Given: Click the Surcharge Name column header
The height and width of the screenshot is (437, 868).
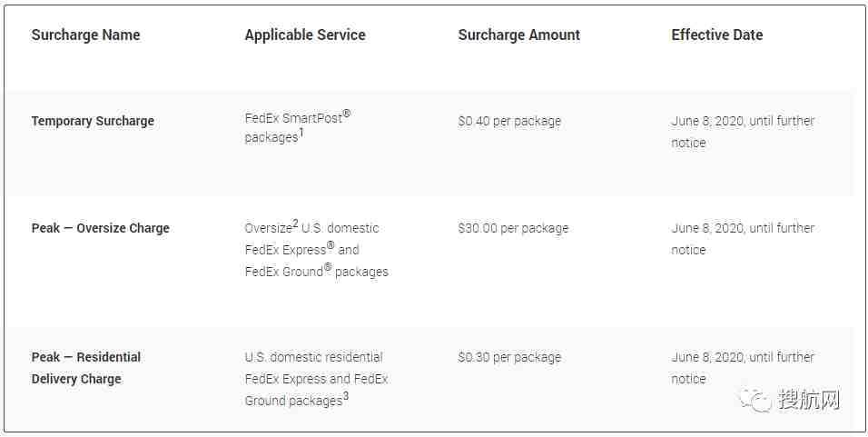Looking at the screenshot, I should [x=86, y=35].
